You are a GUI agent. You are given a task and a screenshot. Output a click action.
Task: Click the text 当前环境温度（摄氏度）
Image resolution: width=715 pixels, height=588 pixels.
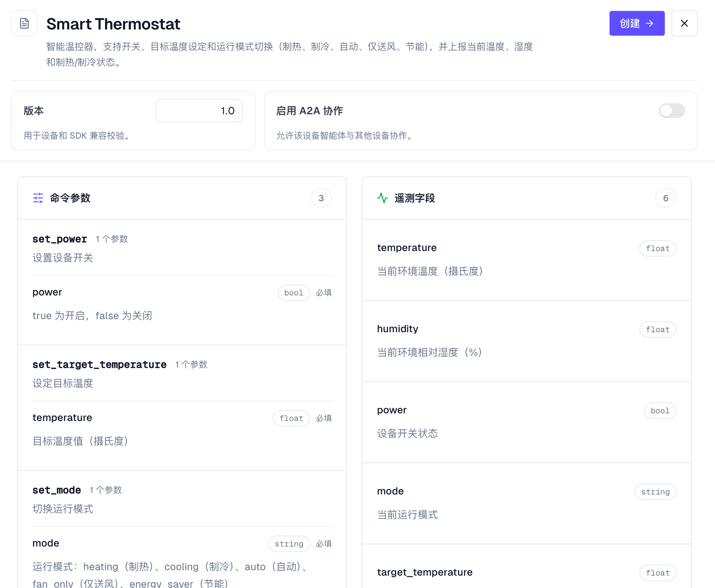430,271
